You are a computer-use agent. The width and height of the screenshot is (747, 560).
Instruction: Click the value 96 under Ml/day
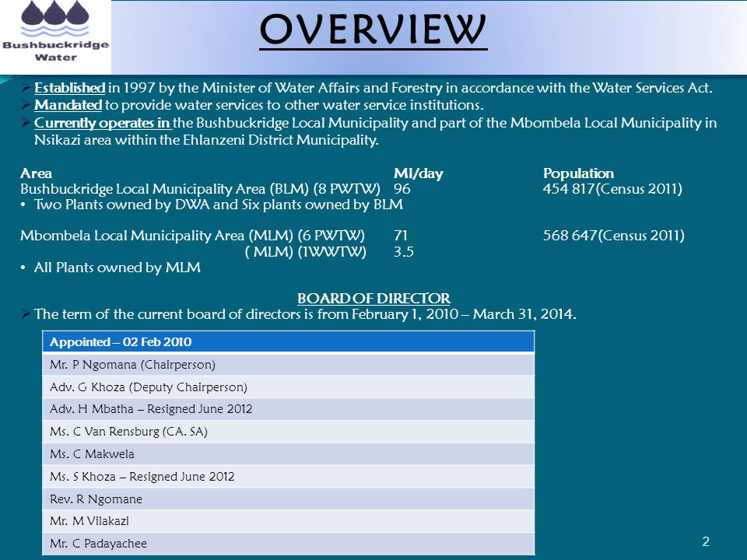point(402,189)
